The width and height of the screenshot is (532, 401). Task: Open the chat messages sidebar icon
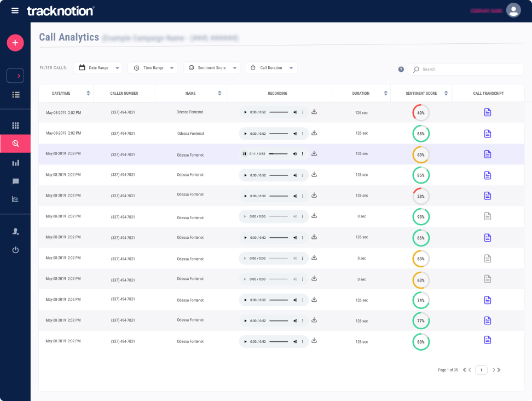15,181
